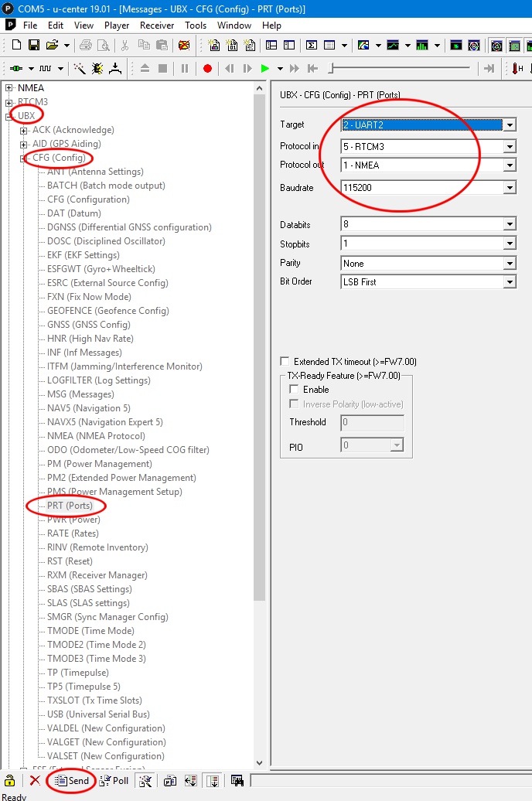Click the Stop player button
The image size is (532, 801).
[163, 69]
